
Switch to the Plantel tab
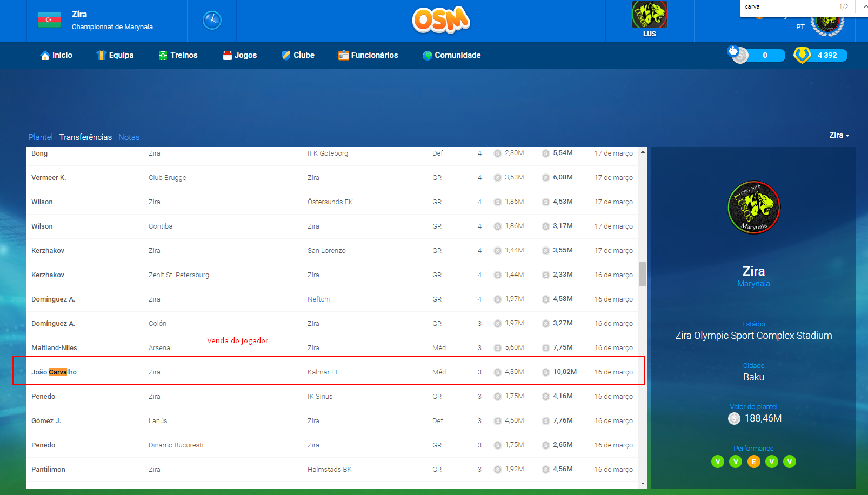pos(41,137)
